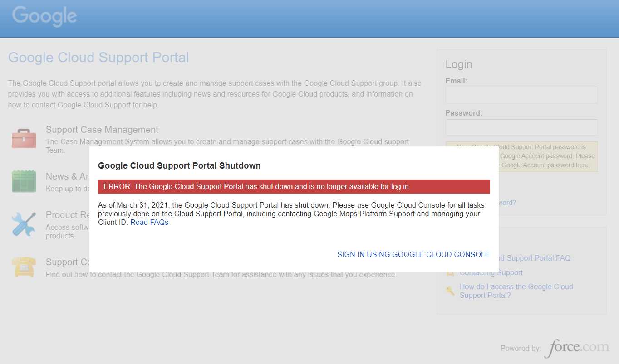This screenshot has height=364, width=619.
Task: Open the Read FAQs link
Action: tap(149, 222)
